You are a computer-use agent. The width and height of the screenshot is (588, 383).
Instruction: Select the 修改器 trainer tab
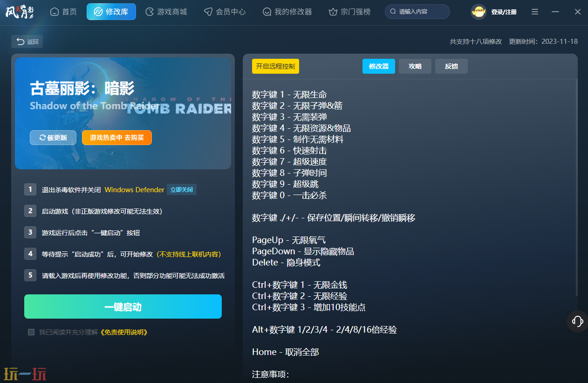point(379,66)
